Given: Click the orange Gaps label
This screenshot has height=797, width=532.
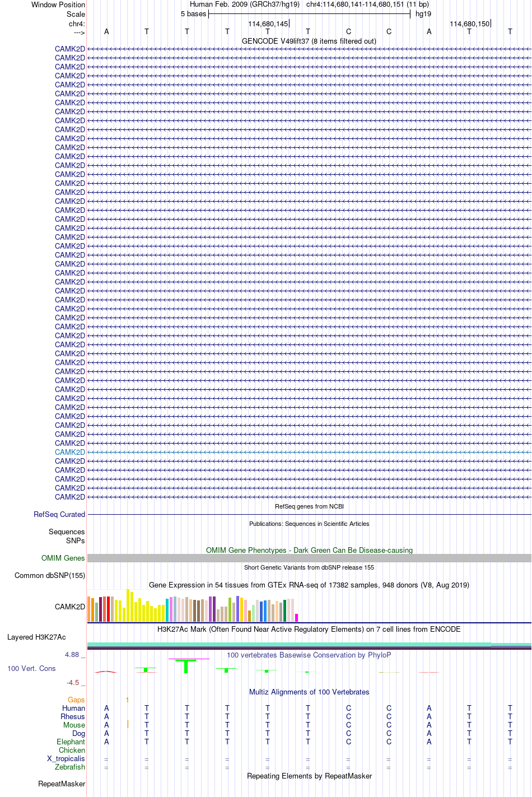Looking at the screenshot, I should click(76, 700).
